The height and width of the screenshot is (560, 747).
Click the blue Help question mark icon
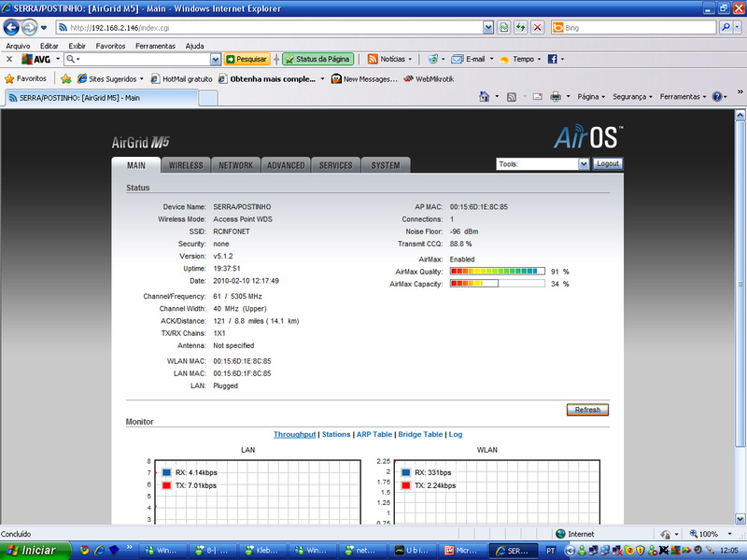tap(717, 97)
